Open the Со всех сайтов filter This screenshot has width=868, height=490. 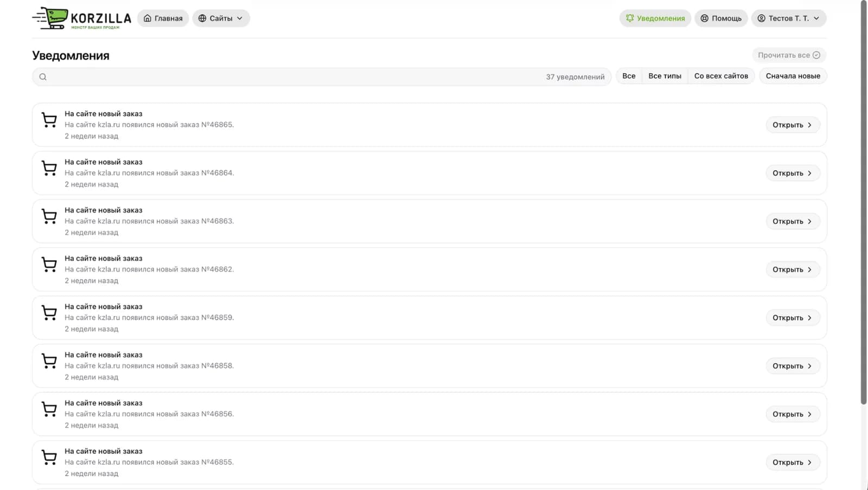tap(721, 76)
